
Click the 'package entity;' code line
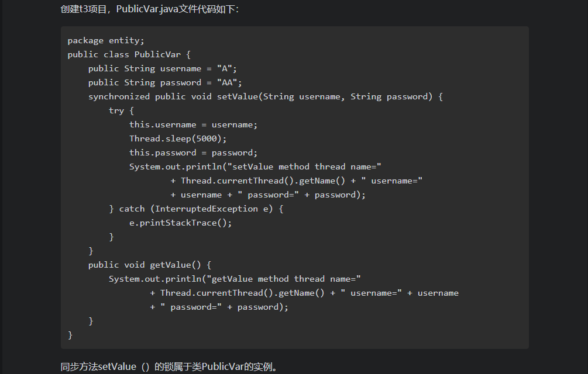106,40
